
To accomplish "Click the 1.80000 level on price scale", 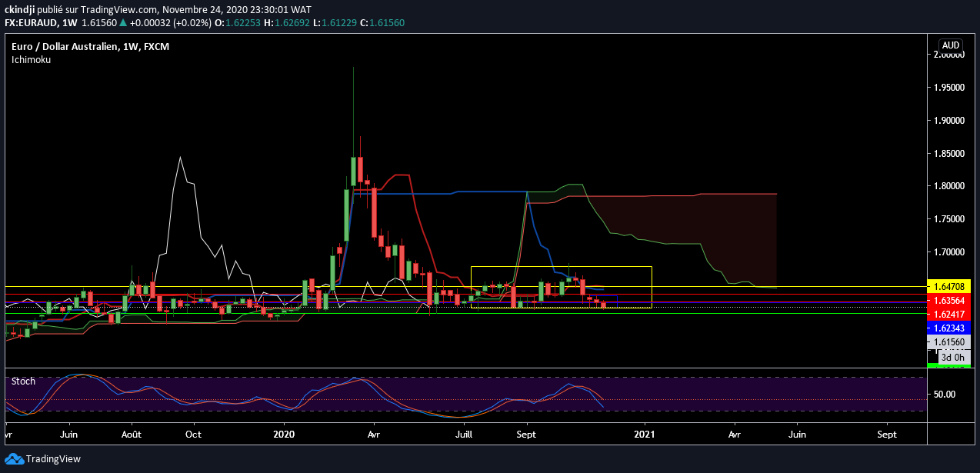I will point(949,186).
